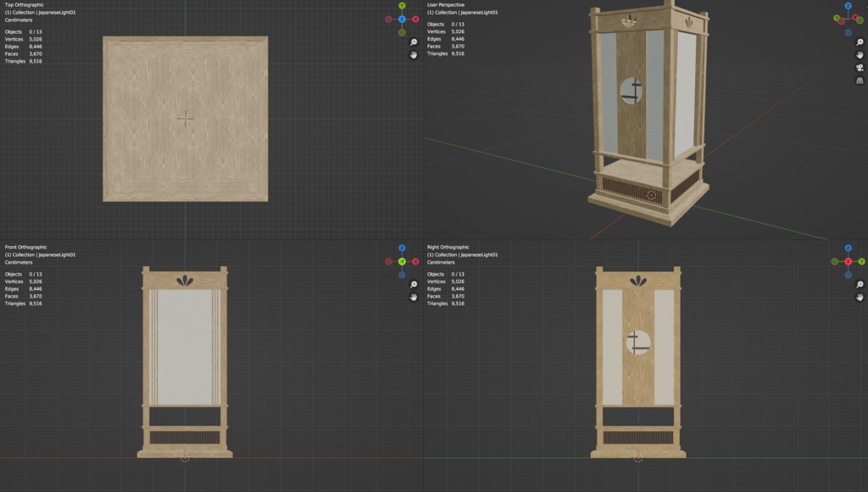Viewport: 868px width, 492px height.
Task: Click the labeled red X axis in User Perspective gizmo
Action: click(855, 18)
